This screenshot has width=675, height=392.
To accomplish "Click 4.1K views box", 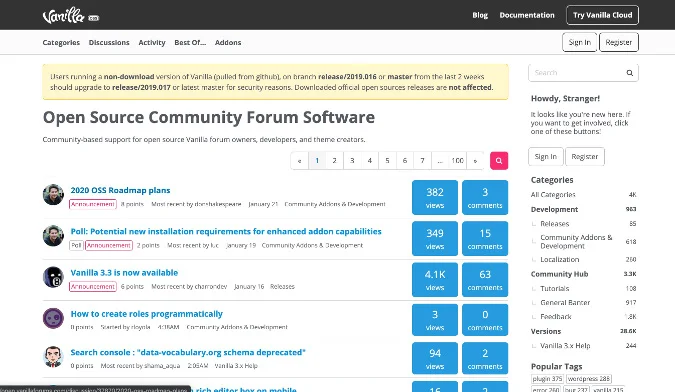I will coord(435,280).
